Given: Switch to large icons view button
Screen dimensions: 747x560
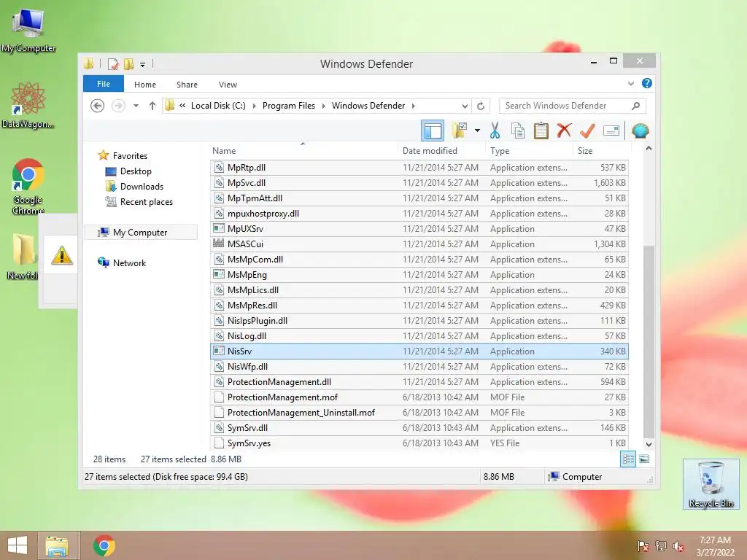Looking at the screenshot, I should (x=644, y=459).
